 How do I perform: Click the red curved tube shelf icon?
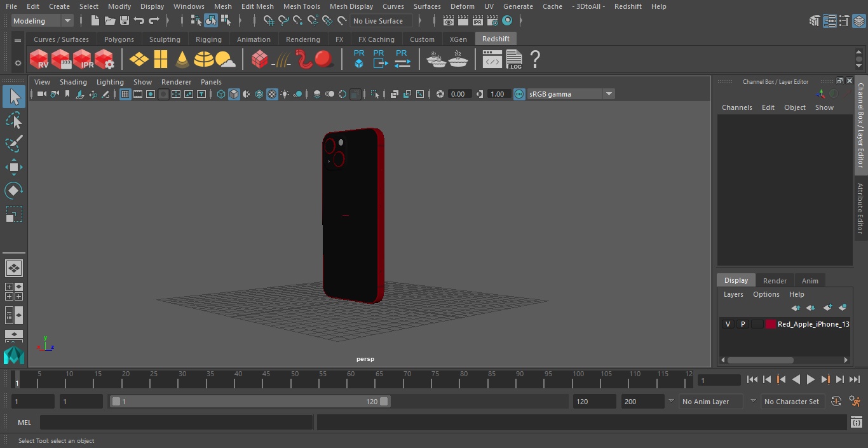(304, 60)
